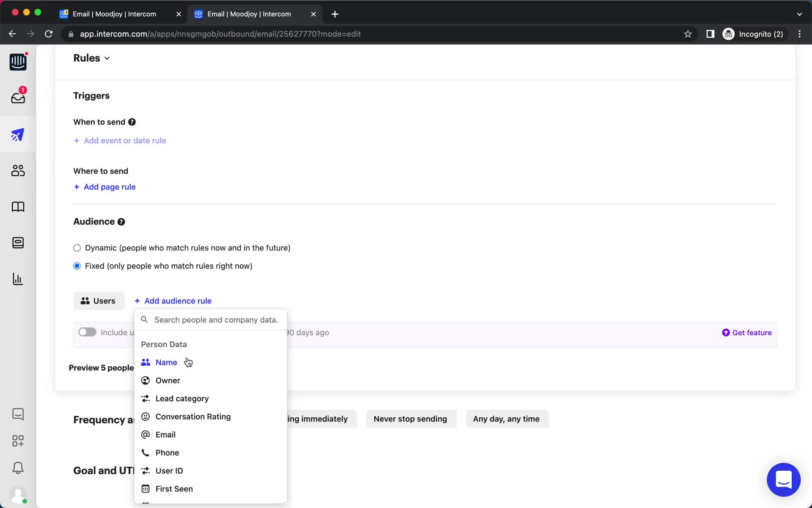
Task: Select the Reports sidebar icon
Action: (17, 279)
